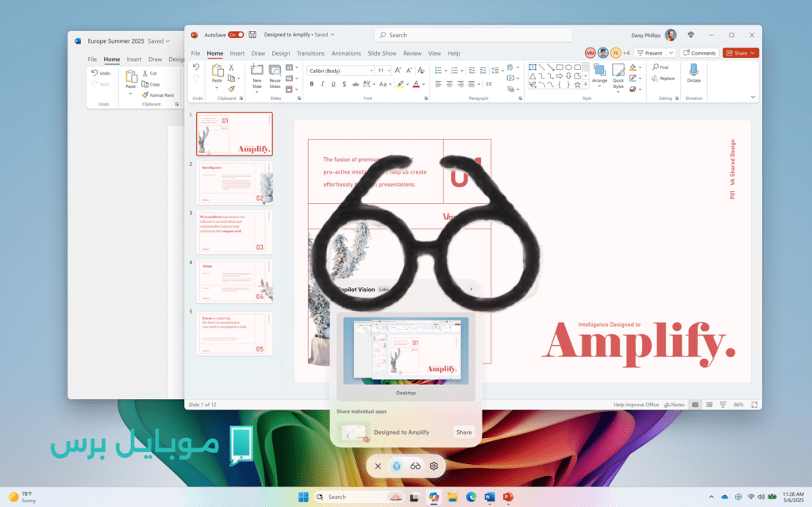Toggle Underline formatting

pyautogui.click(x=333, y=84)
